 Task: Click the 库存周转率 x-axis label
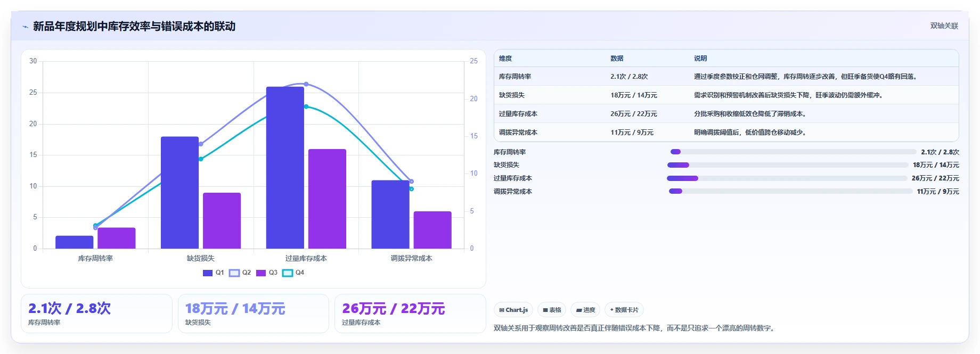95,258
